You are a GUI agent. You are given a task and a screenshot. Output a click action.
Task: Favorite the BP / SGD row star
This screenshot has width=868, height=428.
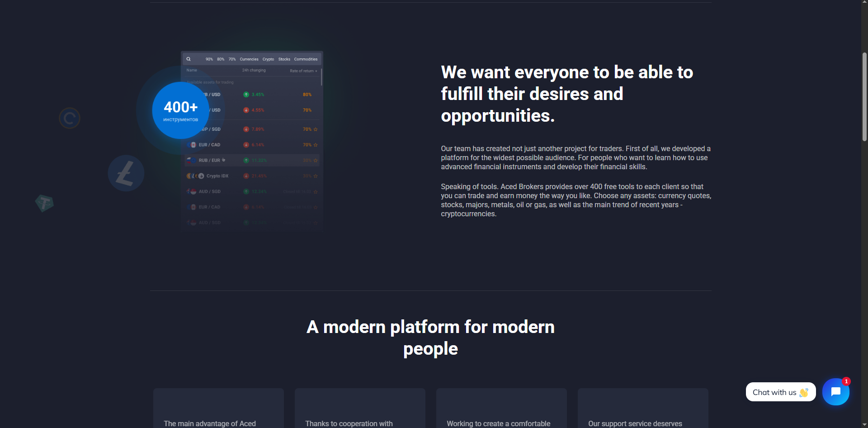point(316,129)
